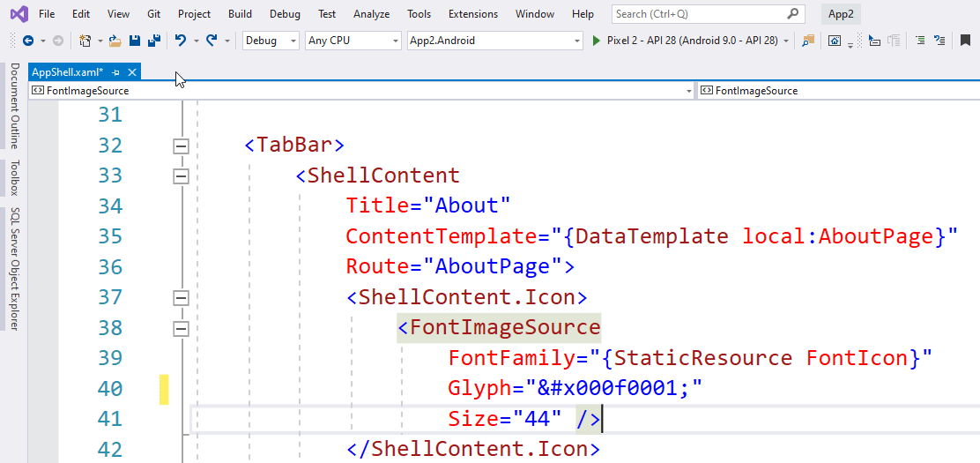Click the Size="44" attribute text

click(504, 419)
